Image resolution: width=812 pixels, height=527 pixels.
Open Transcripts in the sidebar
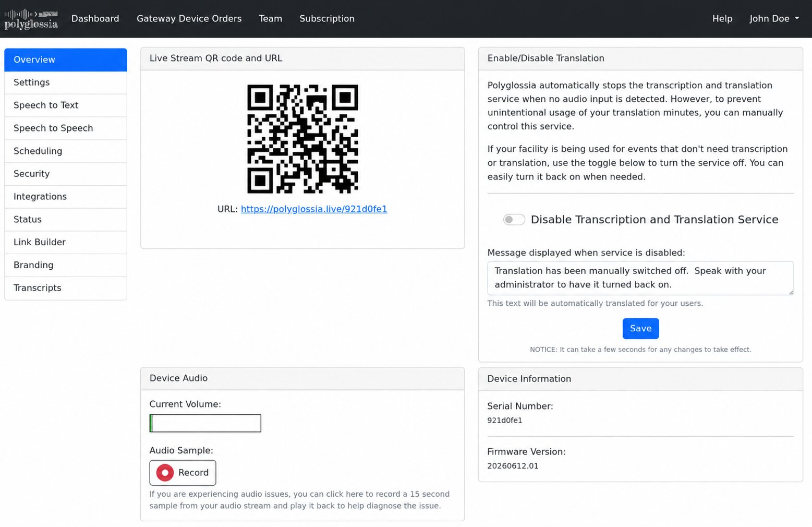tap(66, 288)
